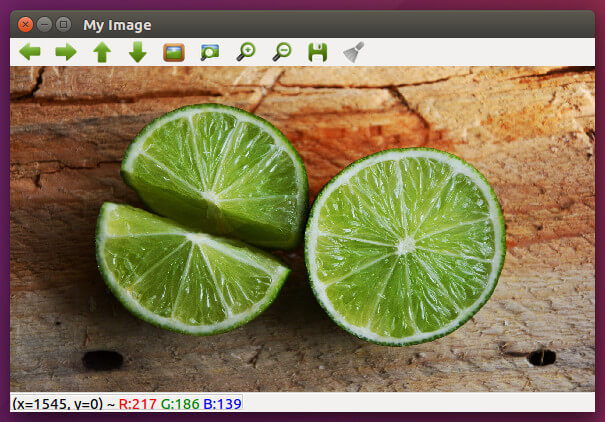The image size is (605, 422).
Task: Minimize the My Image window
Action: point(44,25)
